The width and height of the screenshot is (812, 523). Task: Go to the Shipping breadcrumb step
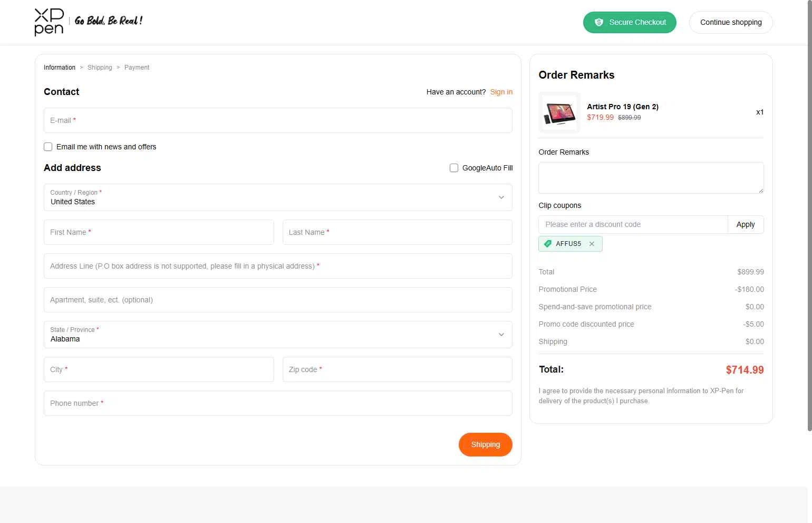100,68
